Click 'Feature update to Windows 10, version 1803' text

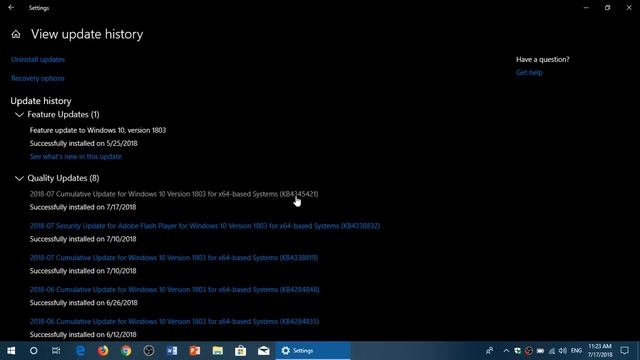pos(98,130)
